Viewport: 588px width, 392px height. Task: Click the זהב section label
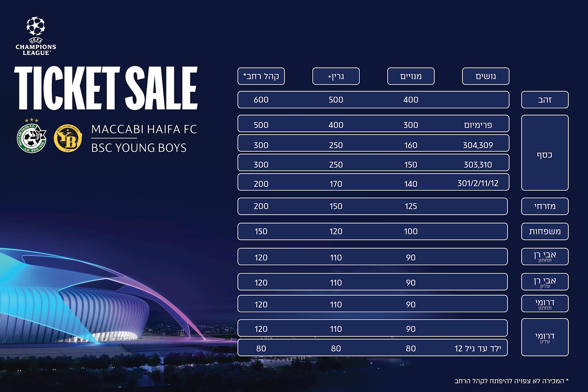tap(545, 100)
